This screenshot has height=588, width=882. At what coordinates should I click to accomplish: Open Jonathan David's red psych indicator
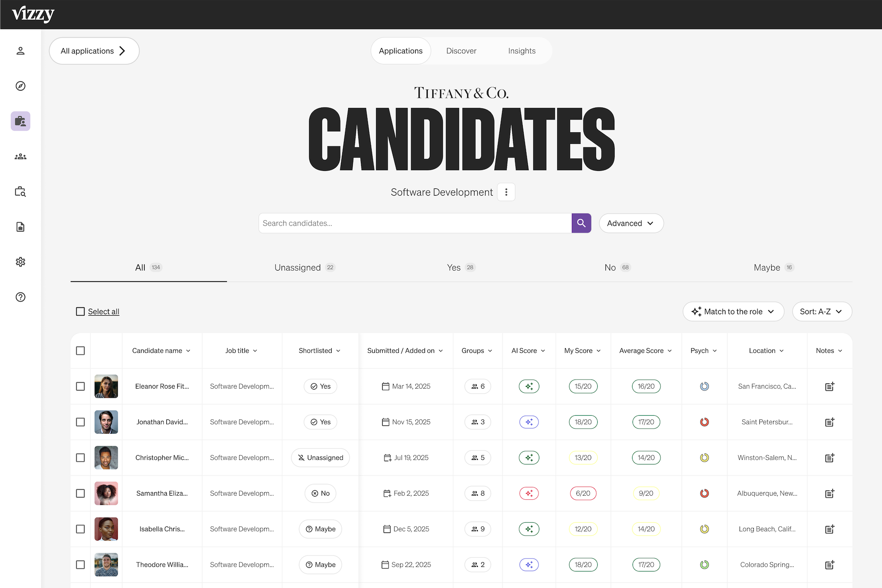[704, 422]
